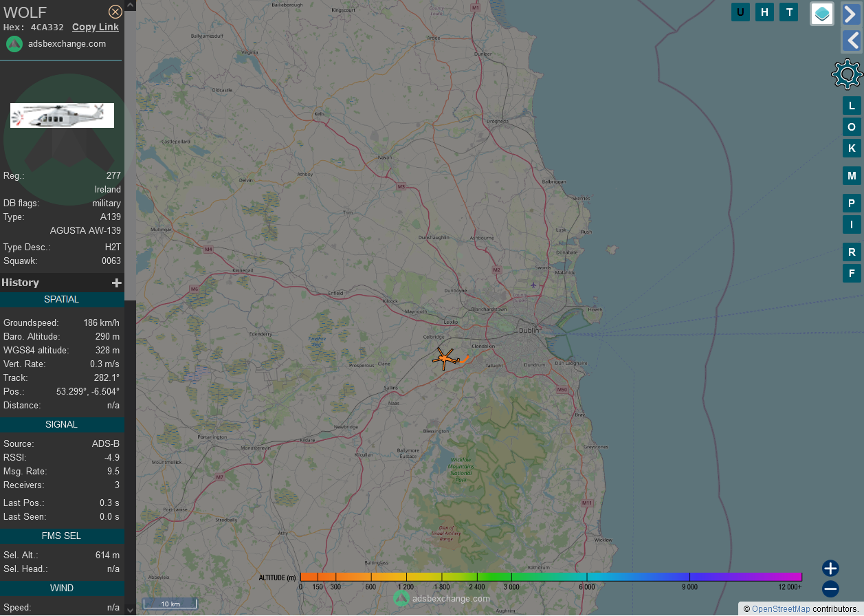Toggle the I map button
The height and width of the screenshot is (616, 864).
(852, 225)
